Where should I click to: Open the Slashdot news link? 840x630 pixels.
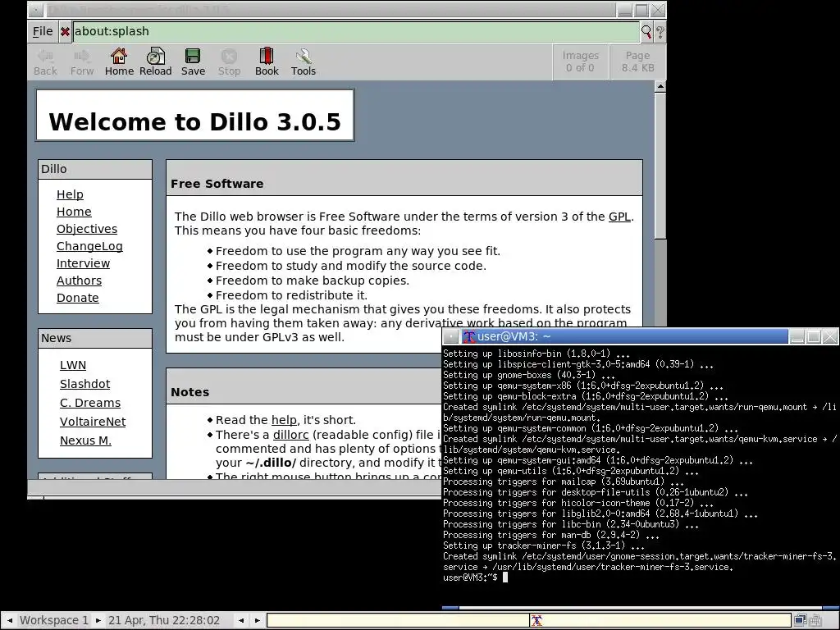click(x=84, y=384)
